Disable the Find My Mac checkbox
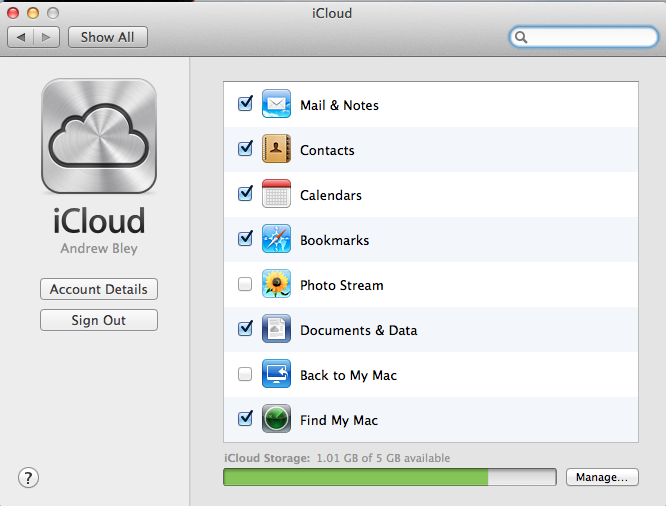Screen dimensions: 666x506 click(245, 418)
